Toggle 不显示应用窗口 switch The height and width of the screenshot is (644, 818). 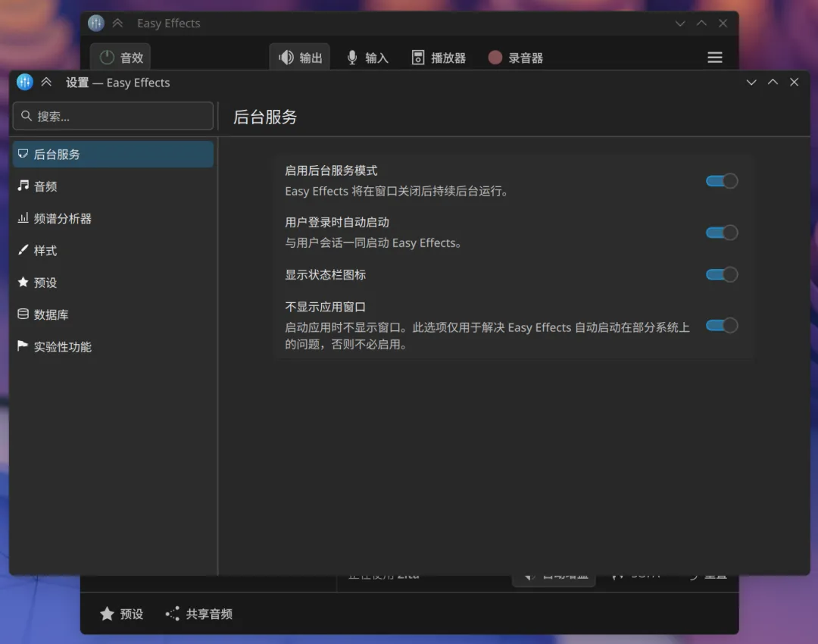click(x=722, y=326)
